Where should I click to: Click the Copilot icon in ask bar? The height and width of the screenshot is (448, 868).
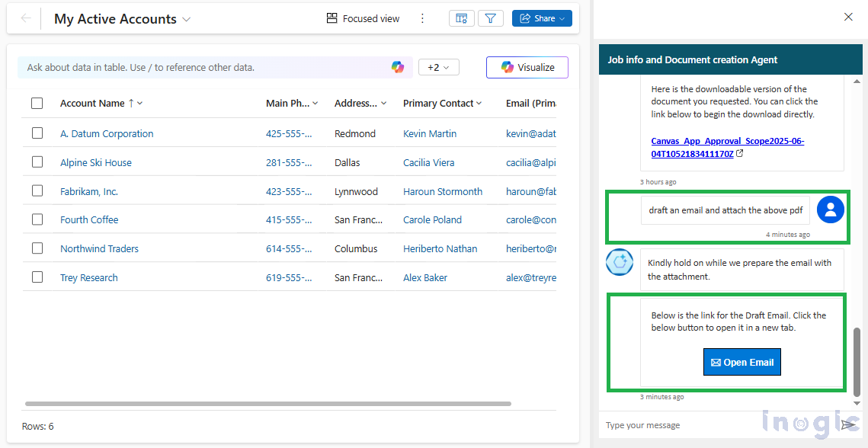click(398, 68)
